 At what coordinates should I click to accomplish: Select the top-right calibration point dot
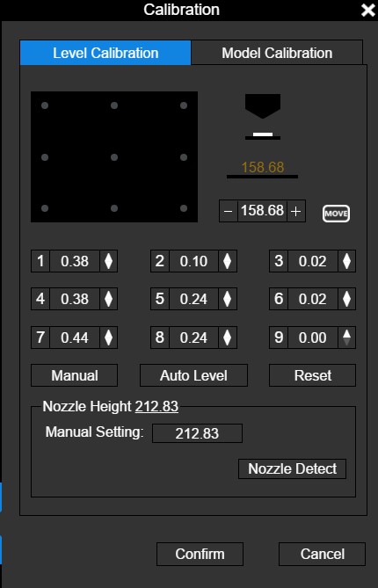coord(184,105)
